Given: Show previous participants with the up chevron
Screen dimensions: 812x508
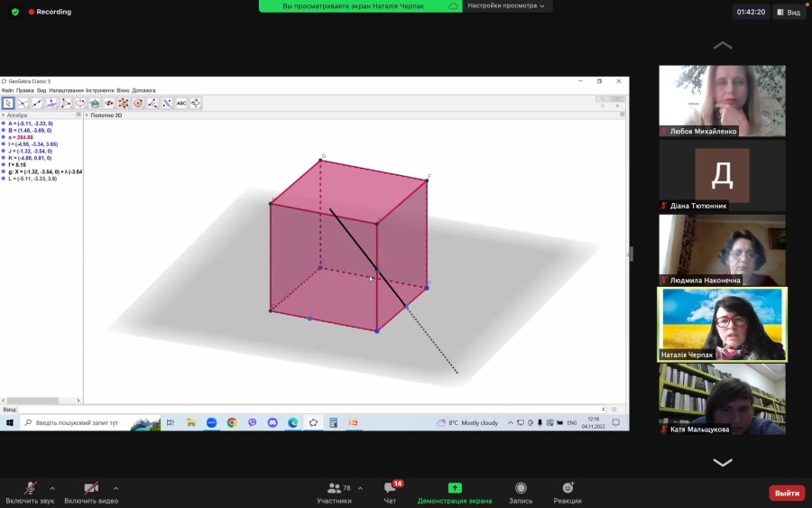Looking at the screenshot, I should point(723,46).
